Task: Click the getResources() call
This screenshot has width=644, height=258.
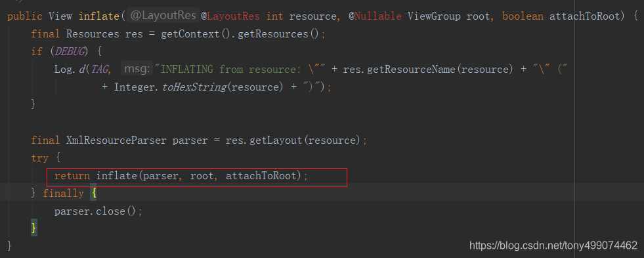Action: click(x=278, y=33)
